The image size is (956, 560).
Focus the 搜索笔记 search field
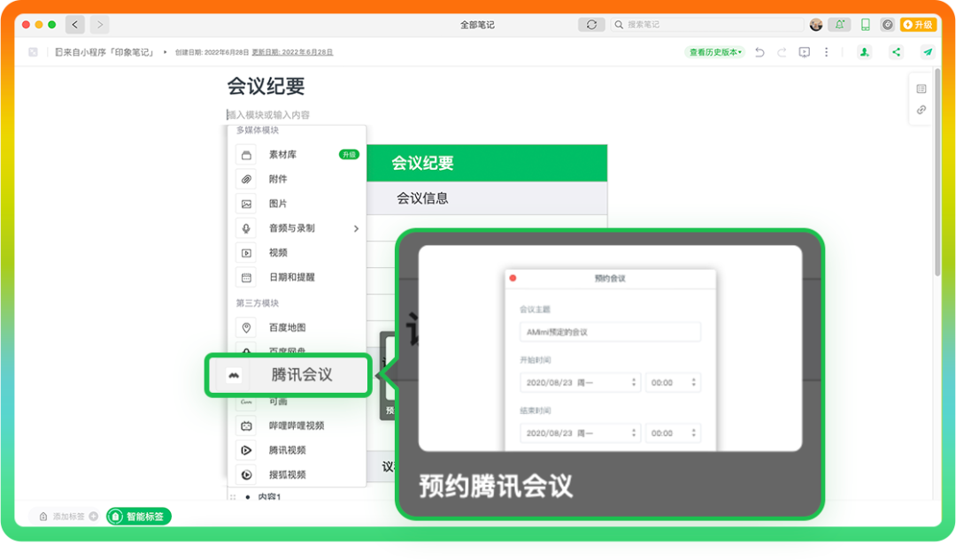click(707, 25)
